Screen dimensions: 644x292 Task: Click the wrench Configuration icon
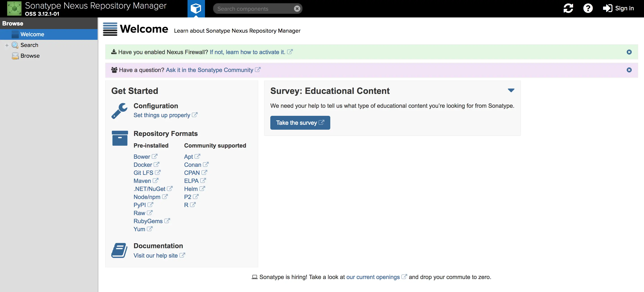119,111
